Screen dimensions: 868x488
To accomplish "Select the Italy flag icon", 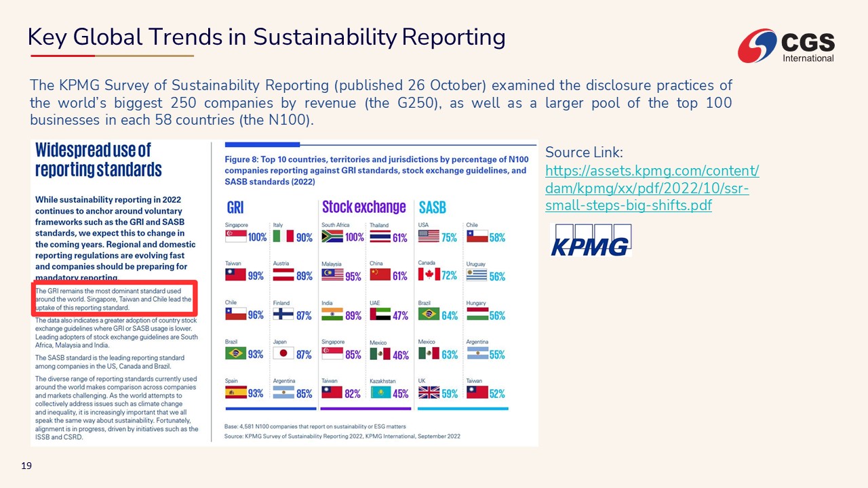I will tap(283, 237).
